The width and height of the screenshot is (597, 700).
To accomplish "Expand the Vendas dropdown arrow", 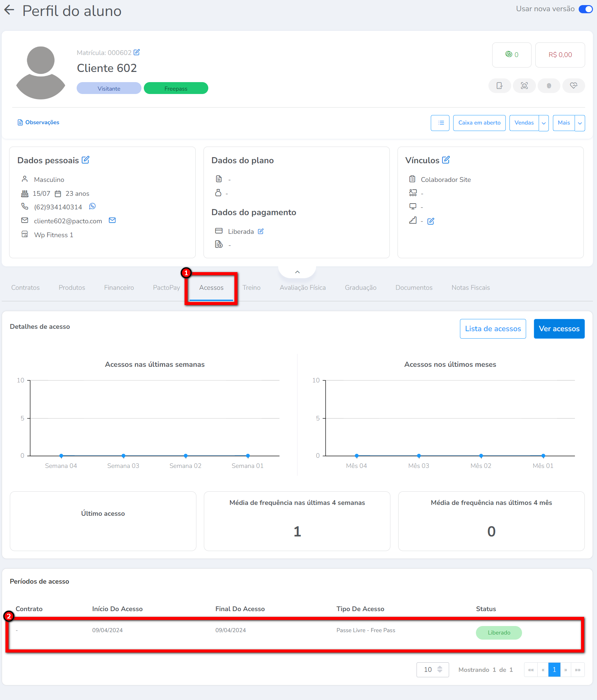I will point(544,123).
